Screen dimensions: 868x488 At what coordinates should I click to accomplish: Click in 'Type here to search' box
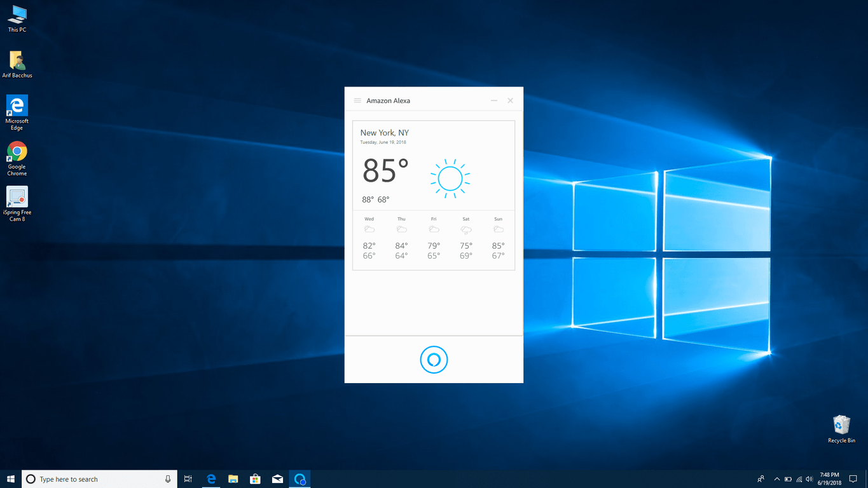(x=100, y=479)
